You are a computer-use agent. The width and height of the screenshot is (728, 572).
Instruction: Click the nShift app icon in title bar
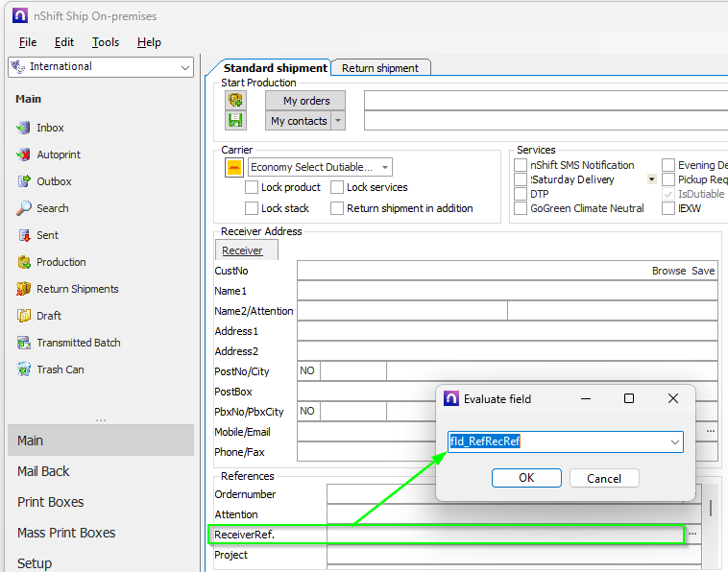point(20,15)
